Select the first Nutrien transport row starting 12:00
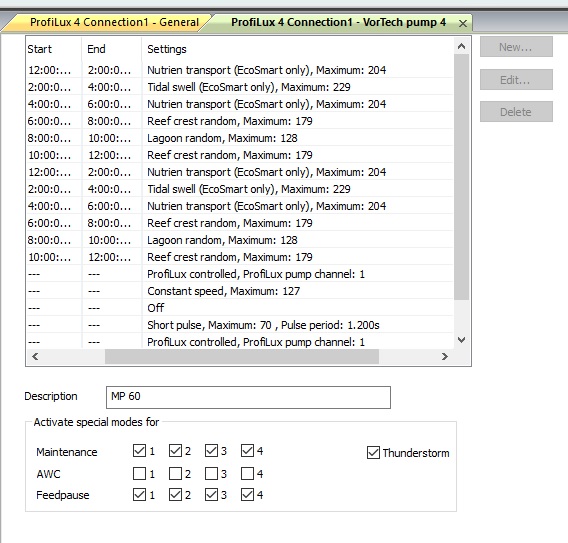The width and height of the screenshot is (568, 543). pyautogui.click(x=240, y=70)
